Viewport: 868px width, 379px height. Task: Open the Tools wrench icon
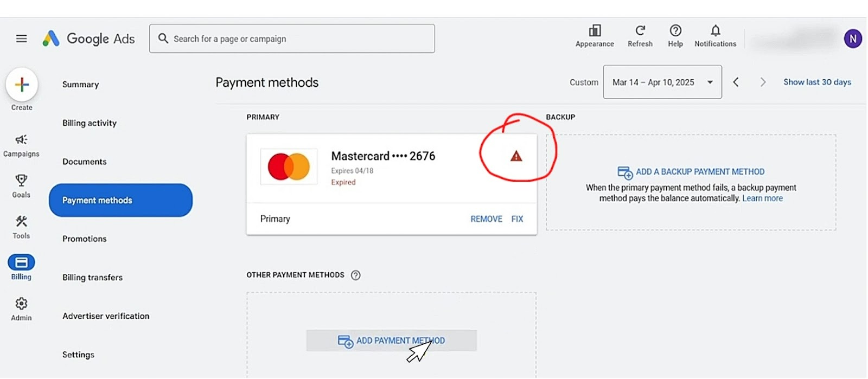click(x=21, y=222)
